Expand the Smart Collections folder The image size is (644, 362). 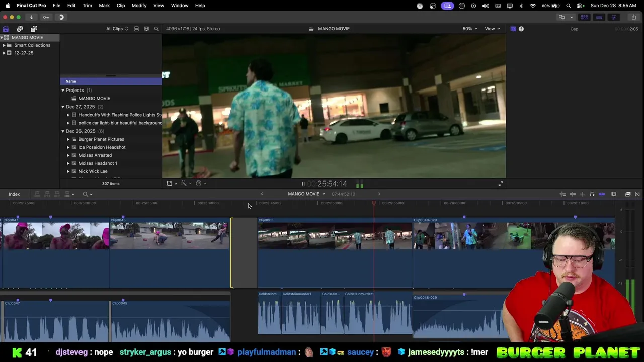click(4, 45)
